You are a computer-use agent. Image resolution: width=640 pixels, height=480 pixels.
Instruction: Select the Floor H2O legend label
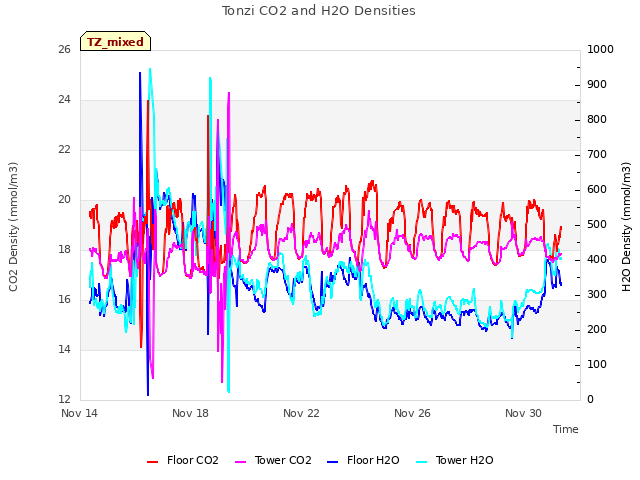click(373, 460)
